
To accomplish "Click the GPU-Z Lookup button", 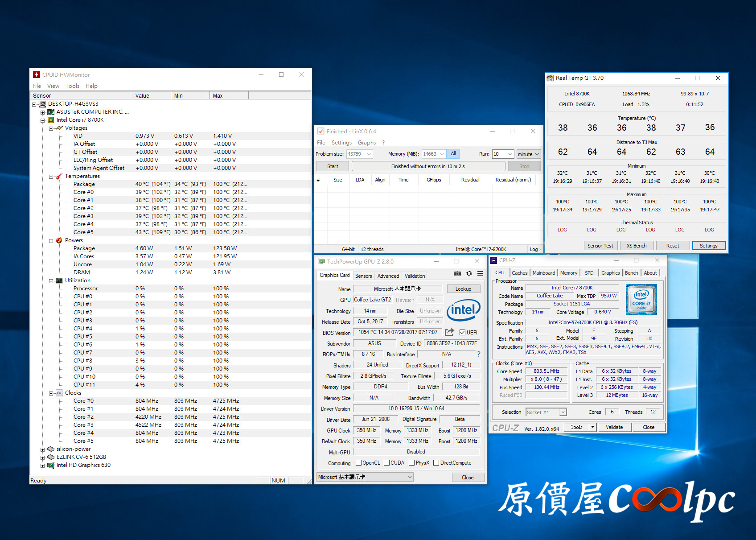I will [x=463, y=289].
